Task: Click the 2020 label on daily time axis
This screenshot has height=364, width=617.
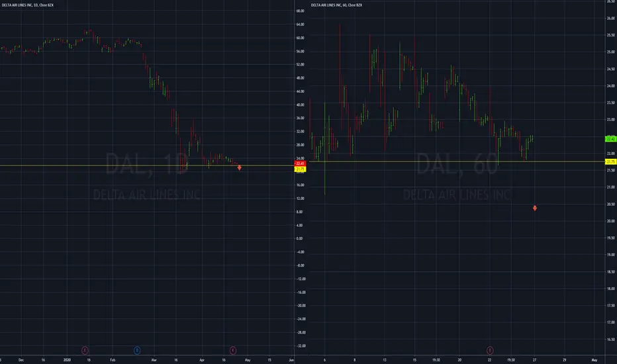Action: 67,360
